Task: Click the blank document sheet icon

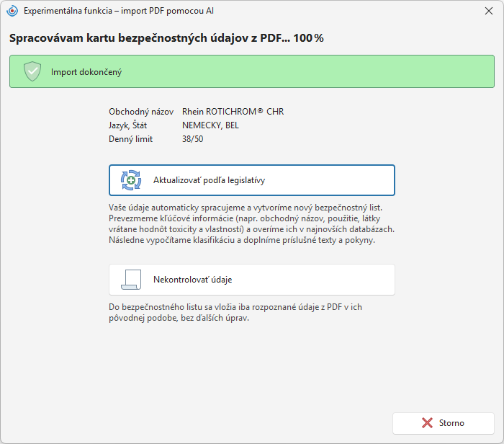Action: tap(131, 280)
